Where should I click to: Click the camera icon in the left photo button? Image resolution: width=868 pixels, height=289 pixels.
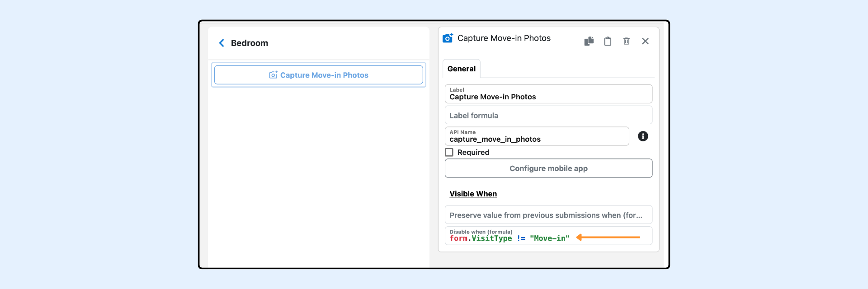click(x=273, y=75)
